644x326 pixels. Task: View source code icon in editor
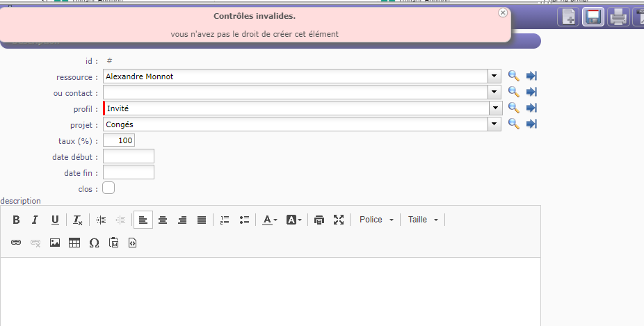click(x=132, y=243)
